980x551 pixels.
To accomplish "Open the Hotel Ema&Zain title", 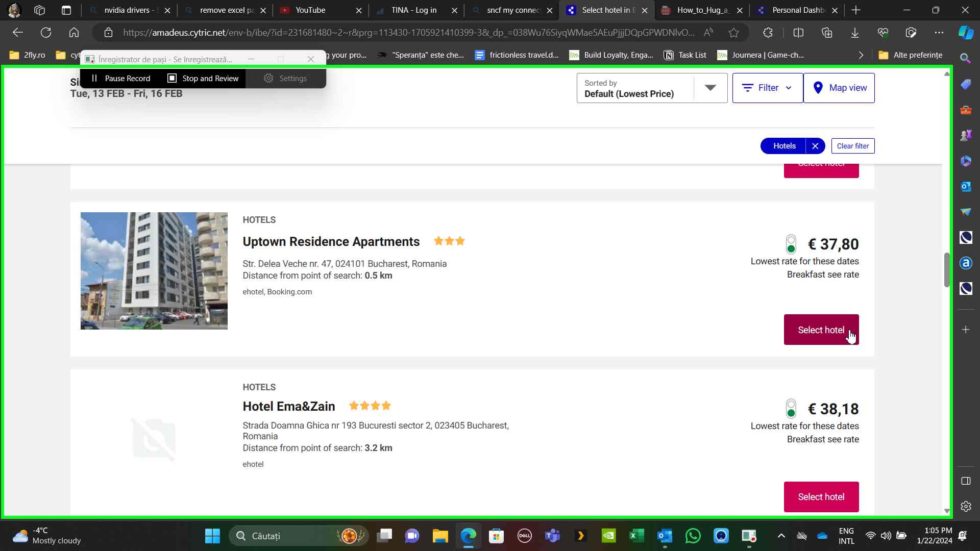I will tap(289, 406).
